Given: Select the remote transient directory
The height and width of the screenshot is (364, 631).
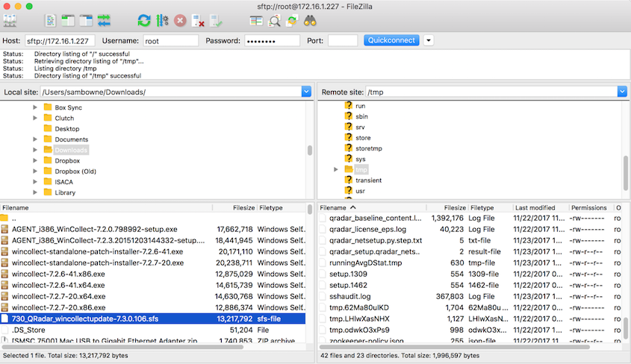Looking at the screenshot, I should [x=368, y=180].
